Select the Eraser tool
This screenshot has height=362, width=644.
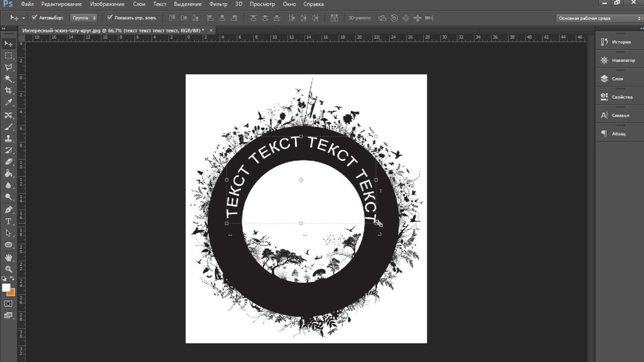[9, 162]
